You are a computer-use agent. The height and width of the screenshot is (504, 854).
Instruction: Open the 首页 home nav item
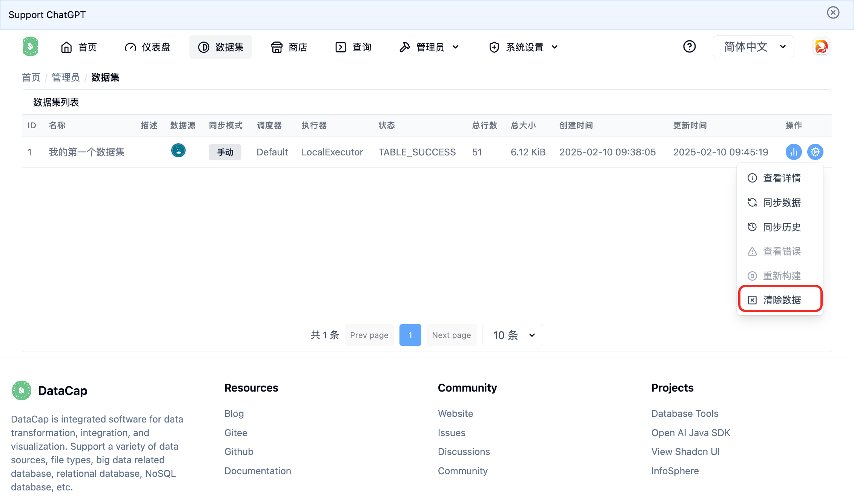click(79, 47)
